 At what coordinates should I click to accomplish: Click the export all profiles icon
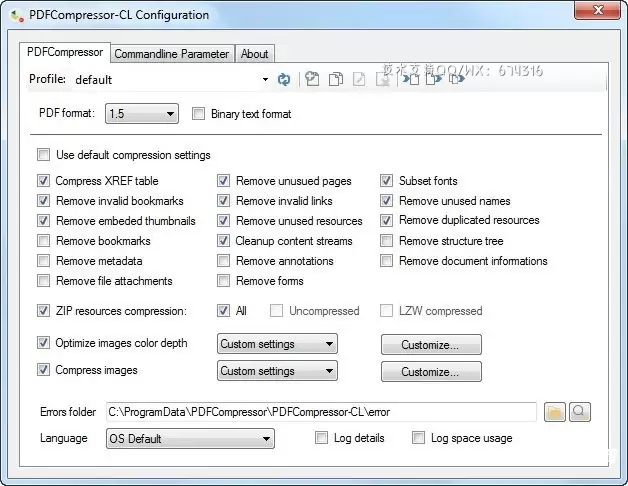pos(457,79)
